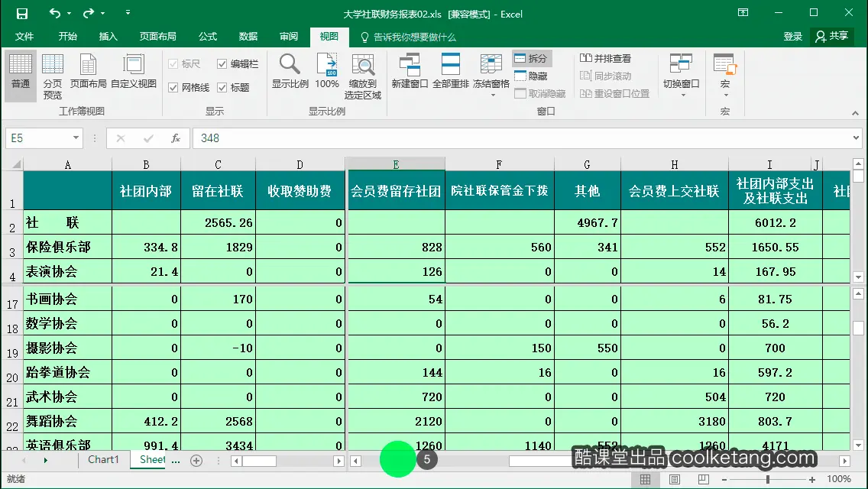Toggle the Headings (标题) checkbox

[x=233, y=88]
